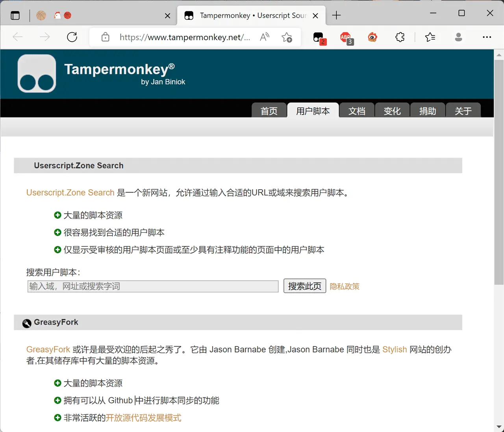This screenshot has height=432, width=504.
Task: Click the Read Aloud icon in address bar
Action: pyautogui.click(x=265, y=37)
